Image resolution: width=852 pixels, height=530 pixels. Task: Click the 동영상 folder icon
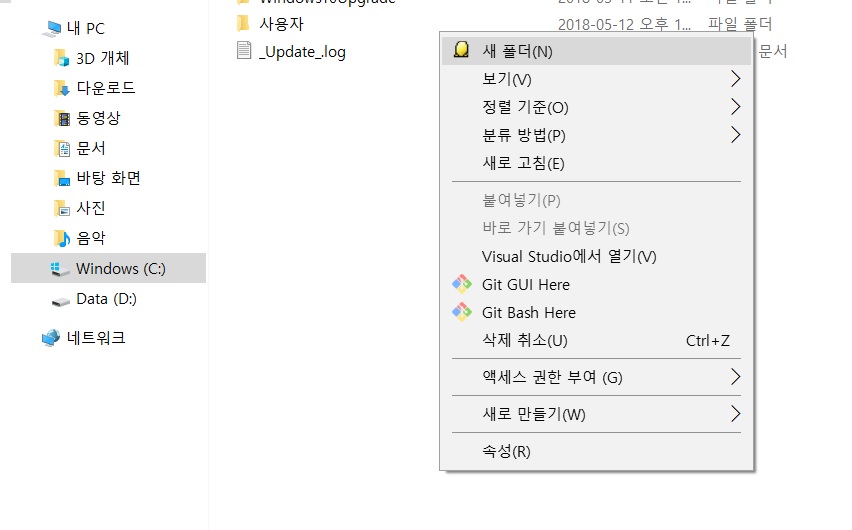(62, 118)
